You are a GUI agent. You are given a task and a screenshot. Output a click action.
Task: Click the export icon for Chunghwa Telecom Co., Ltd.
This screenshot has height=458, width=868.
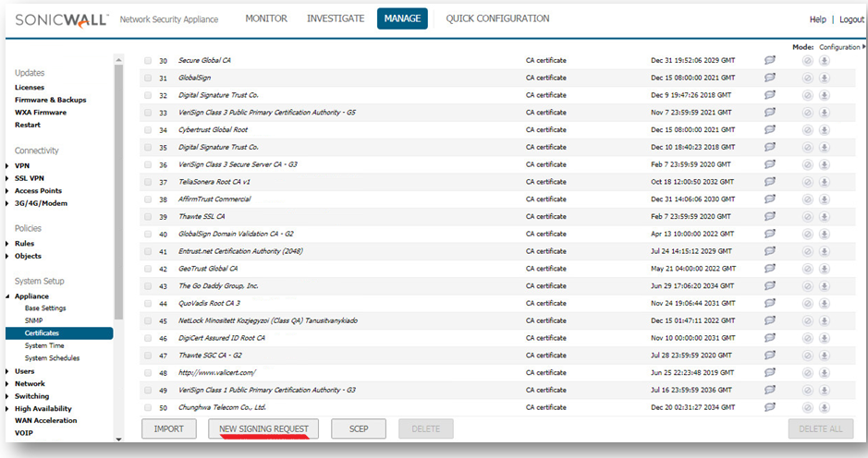click(824, 407)
